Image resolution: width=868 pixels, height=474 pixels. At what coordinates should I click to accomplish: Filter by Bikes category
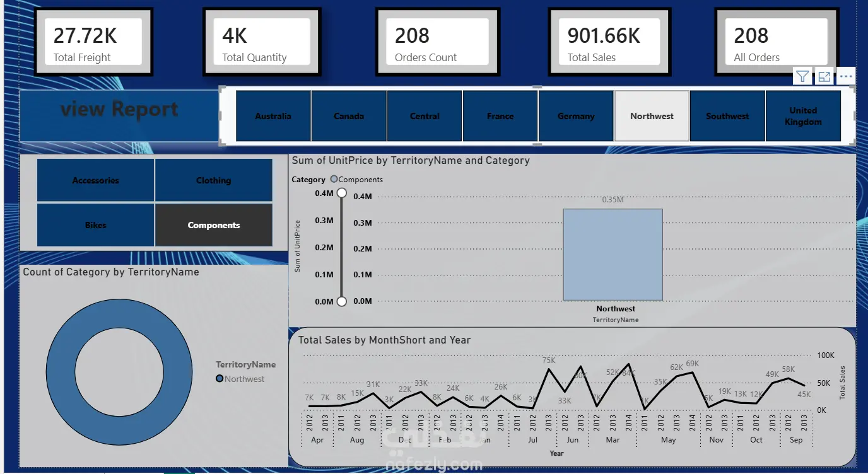(x=95, y=225)
